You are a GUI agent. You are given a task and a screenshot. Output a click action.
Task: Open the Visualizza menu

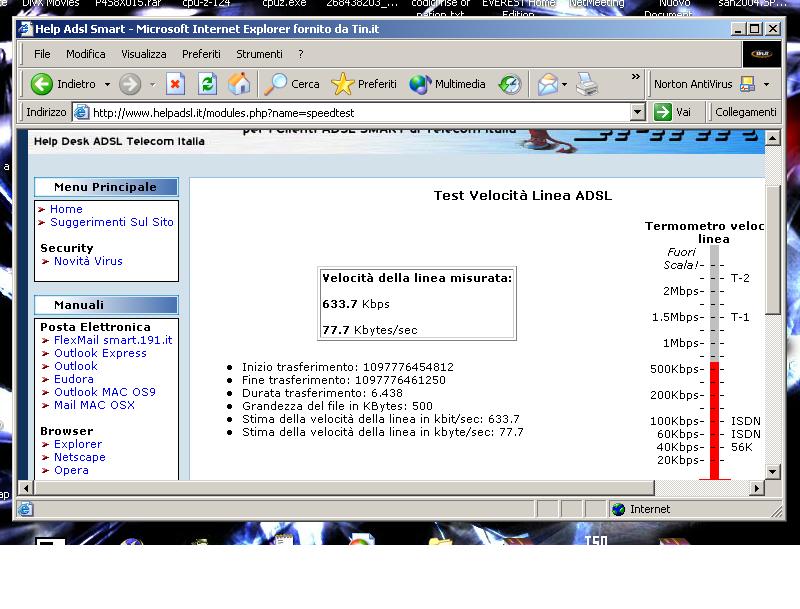144,54
